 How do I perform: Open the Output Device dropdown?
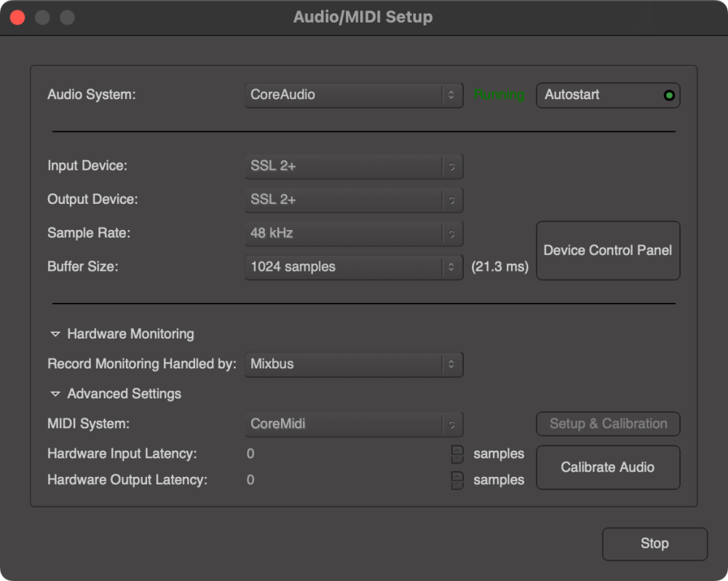pyautogui.click(x=354, y=199)
